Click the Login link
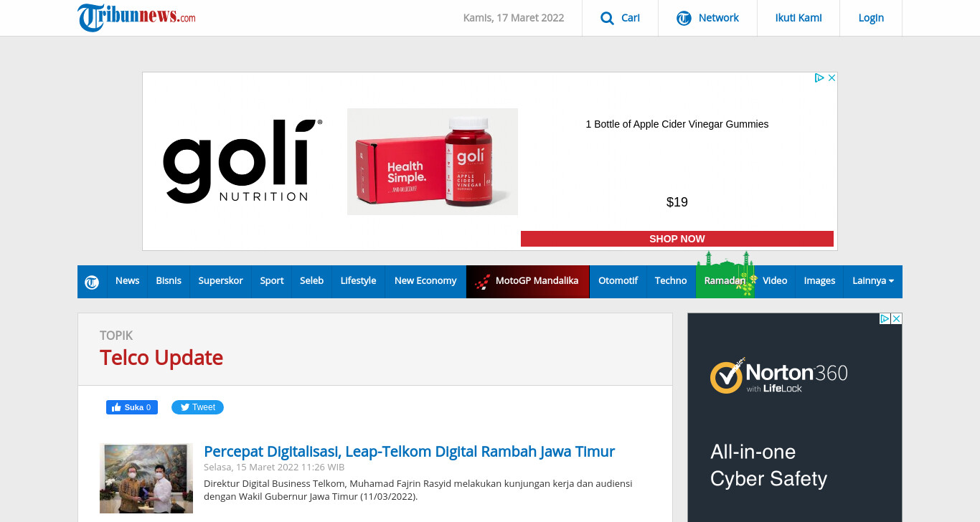The height and width of the screenshot is (522, 980). tap(871, 18)
